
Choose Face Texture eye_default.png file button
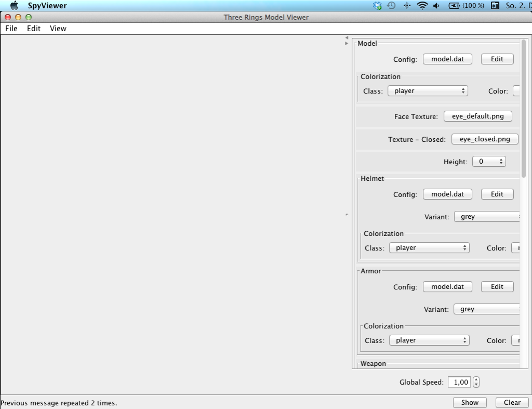(477, 116)
